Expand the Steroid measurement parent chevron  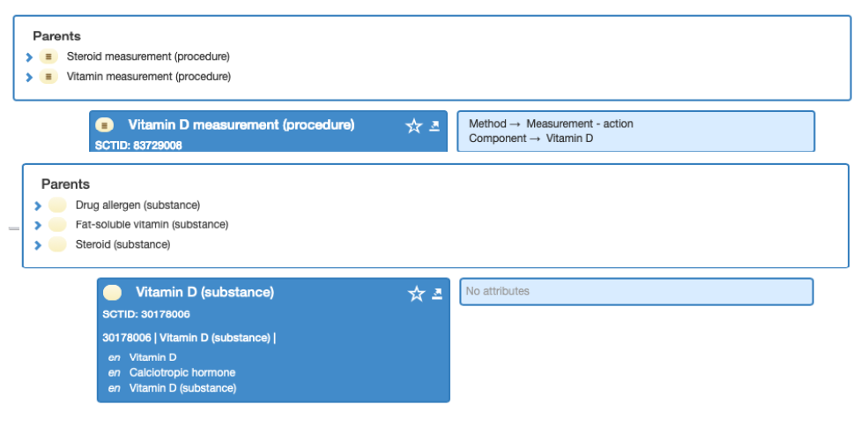29,57
